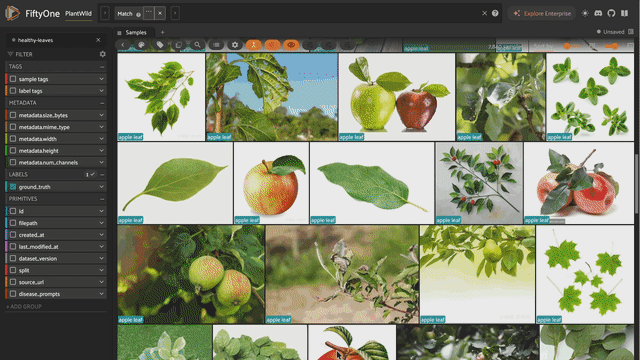
Task: Clear the healthy-leaves saved view
Action: 98,40
